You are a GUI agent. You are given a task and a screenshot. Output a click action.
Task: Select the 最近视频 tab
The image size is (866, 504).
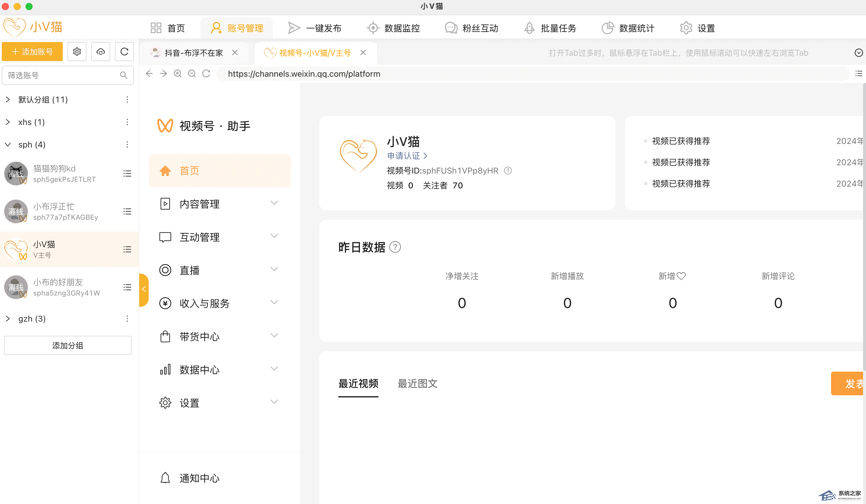click(x=358, y=383)
